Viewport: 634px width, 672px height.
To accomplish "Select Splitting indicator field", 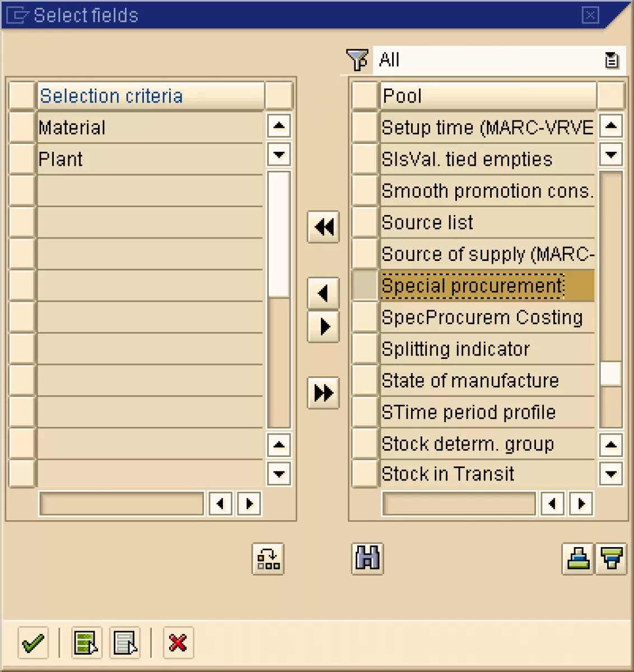I will [487, 349].
